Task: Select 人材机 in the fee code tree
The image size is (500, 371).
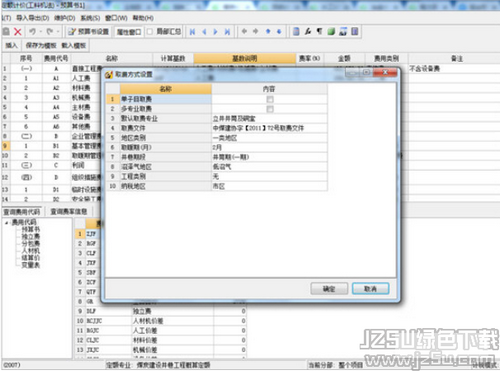Action: click(31, 251)
